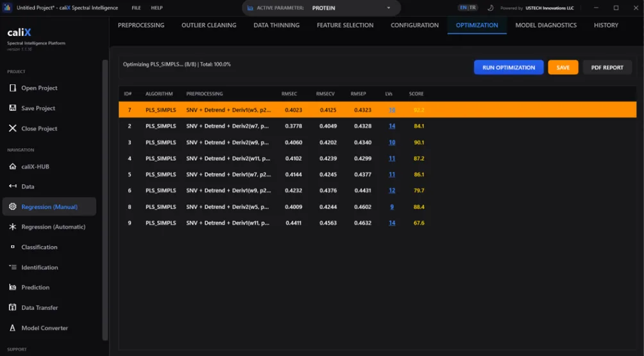Click the caliX app icon in title bar

click(x=8, y=8)
